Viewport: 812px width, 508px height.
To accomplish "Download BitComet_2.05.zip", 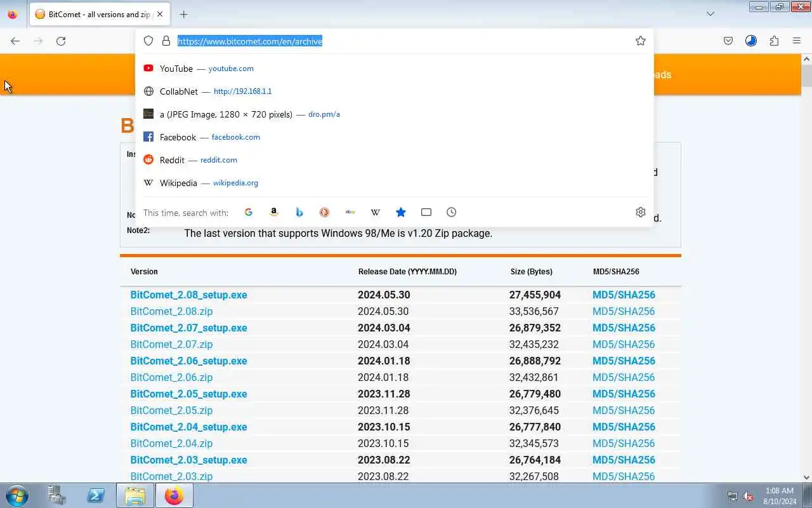I will (171, 410).
